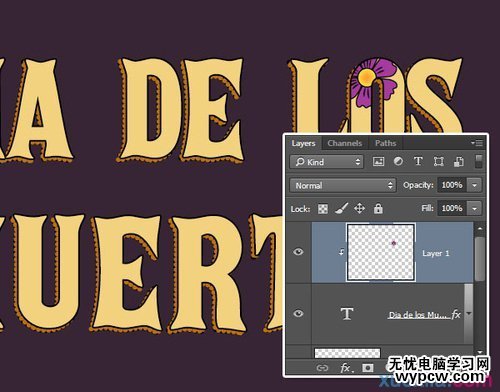Click Dia de los Mu... layer name
This screenshot has width=500, height=392.
[x=419, y=315]
